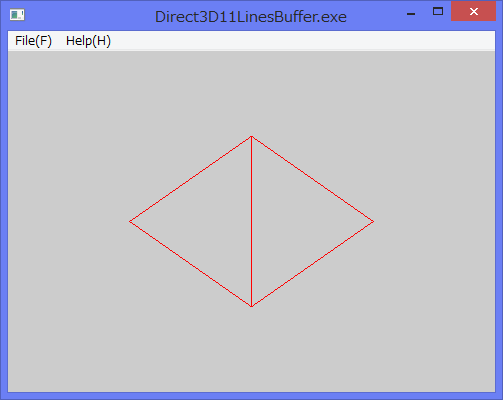Click the application icon in title bar
The height and width of the screenshot is (400, 503).
point(17,15)
